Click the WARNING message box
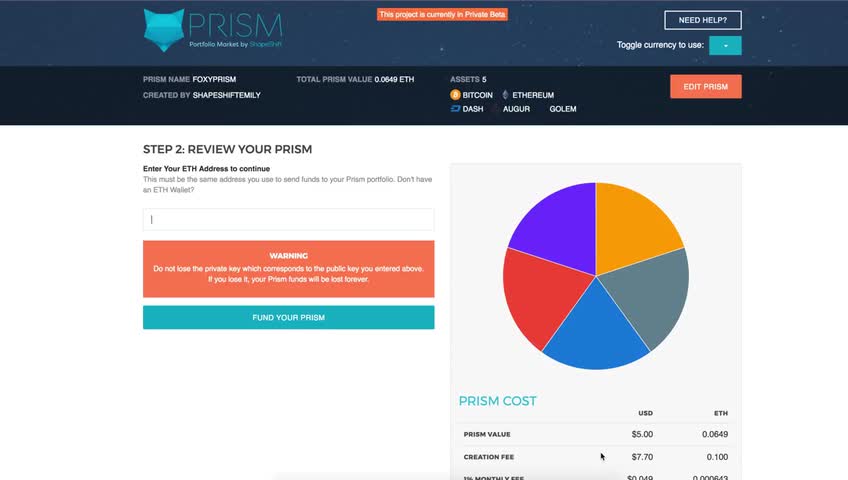 click(288, 269)
